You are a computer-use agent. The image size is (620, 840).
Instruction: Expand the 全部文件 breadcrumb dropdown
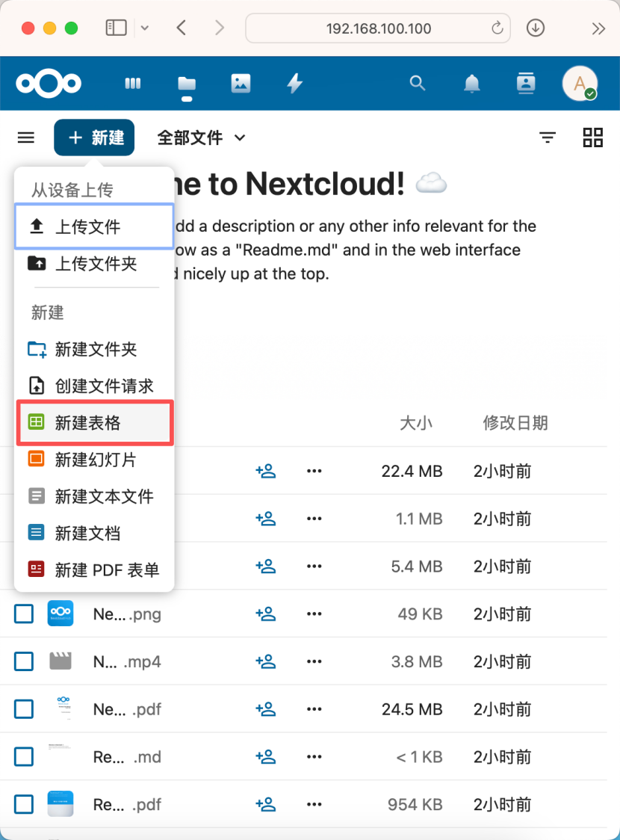pyautogui.click(x=201, y=138)
